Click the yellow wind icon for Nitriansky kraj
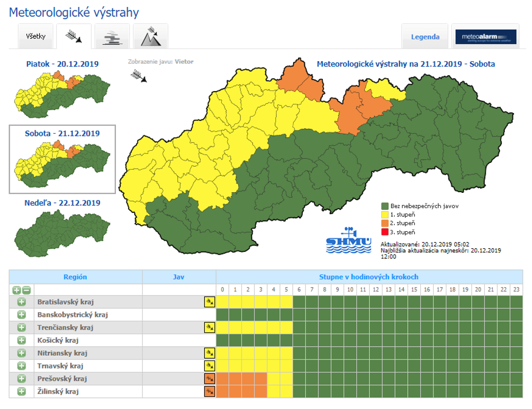 pyautogui.click(x=209, y=353)
